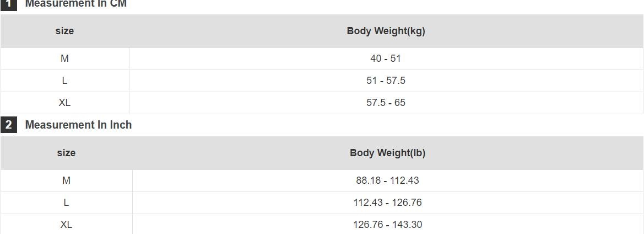Click the Body Weight(lb) column header

(x=387, y=153)
